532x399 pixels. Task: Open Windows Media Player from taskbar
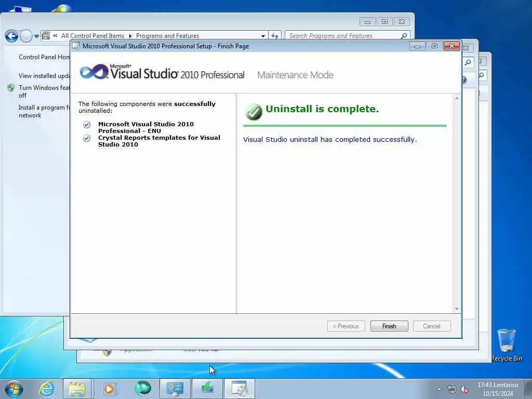(109, 389)
